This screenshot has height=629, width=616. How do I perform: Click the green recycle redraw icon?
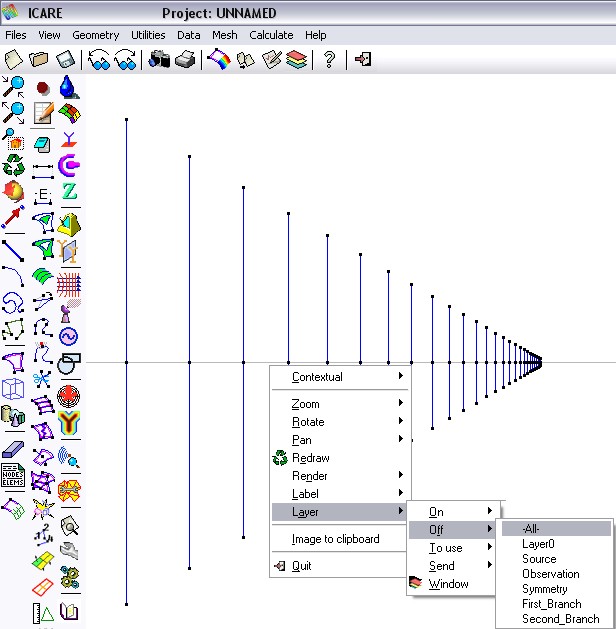pos(13,165)
